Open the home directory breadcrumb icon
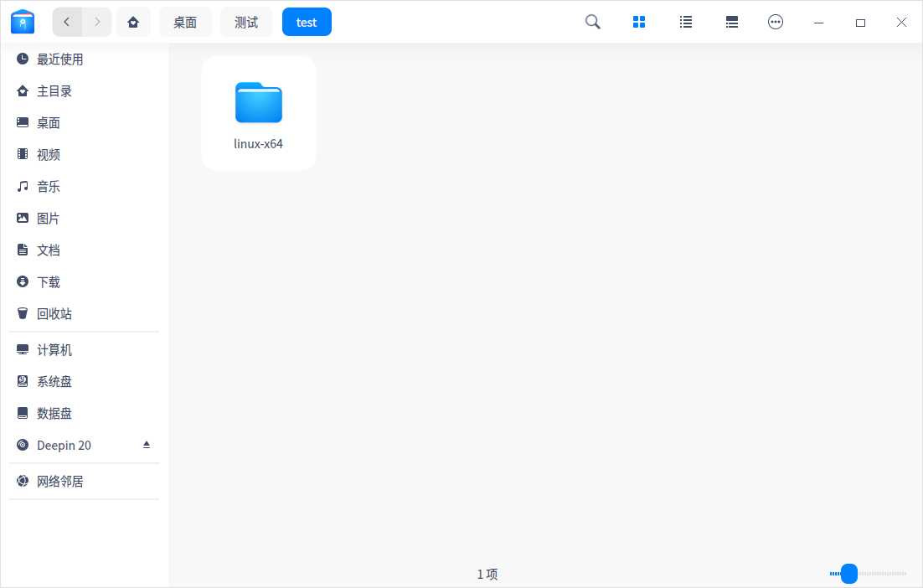Screen dimensions: 923x588 pyautogui.click(x=133, y=22)
